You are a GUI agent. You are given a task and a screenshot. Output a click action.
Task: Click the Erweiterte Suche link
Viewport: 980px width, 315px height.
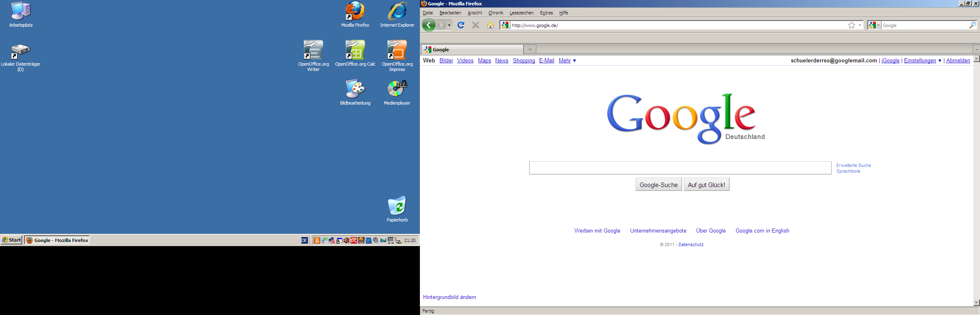(x=854, y=165)
